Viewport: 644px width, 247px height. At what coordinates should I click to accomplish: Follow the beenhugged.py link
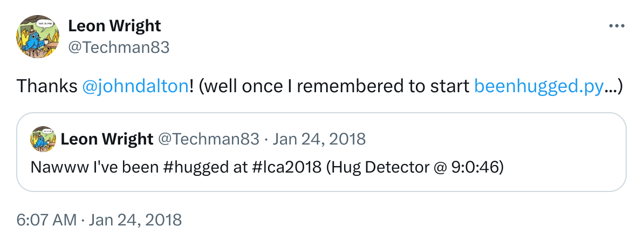tap(538, 86)
